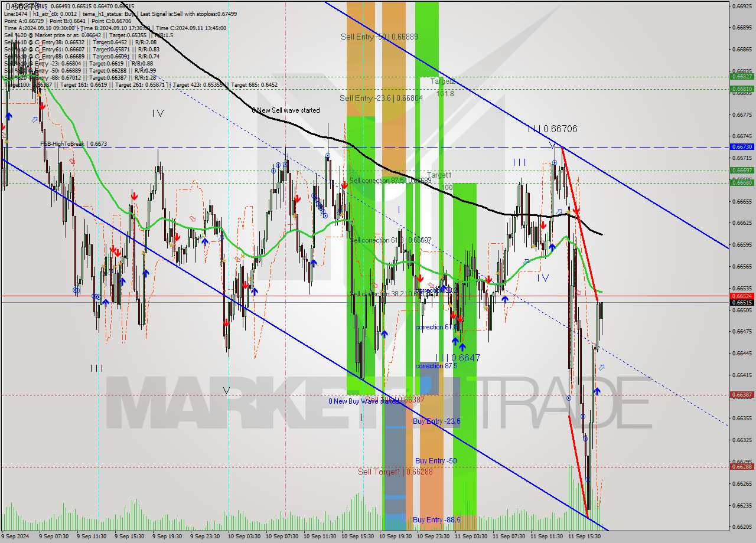Click the '0 New Buy Wave started' annotation
The height and width of the screenshot is (543, 756).
coord(364,401)
